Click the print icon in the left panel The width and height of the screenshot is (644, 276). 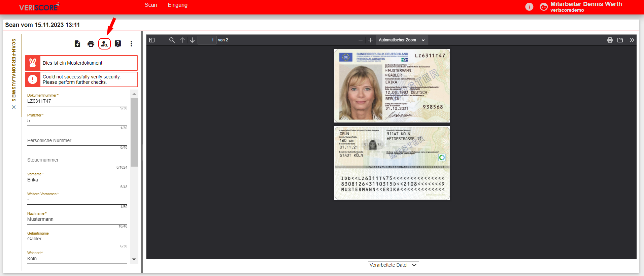coord(91,44)
